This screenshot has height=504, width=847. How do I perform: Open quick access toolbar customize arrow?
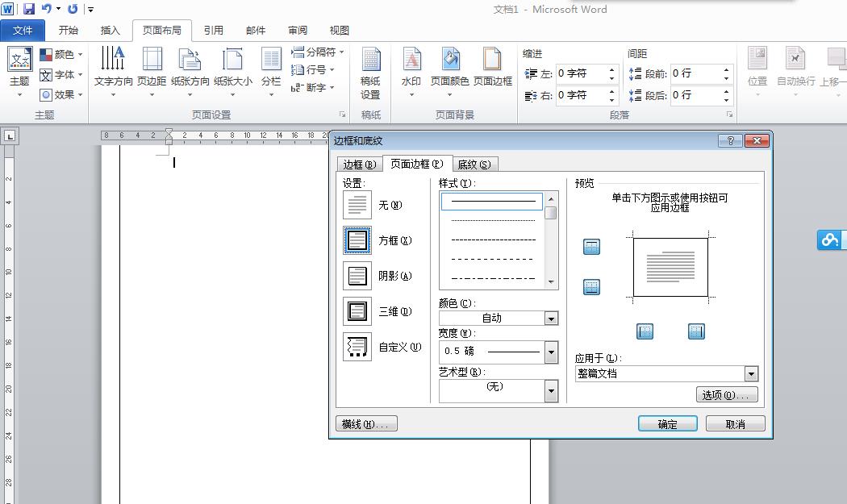90,9
